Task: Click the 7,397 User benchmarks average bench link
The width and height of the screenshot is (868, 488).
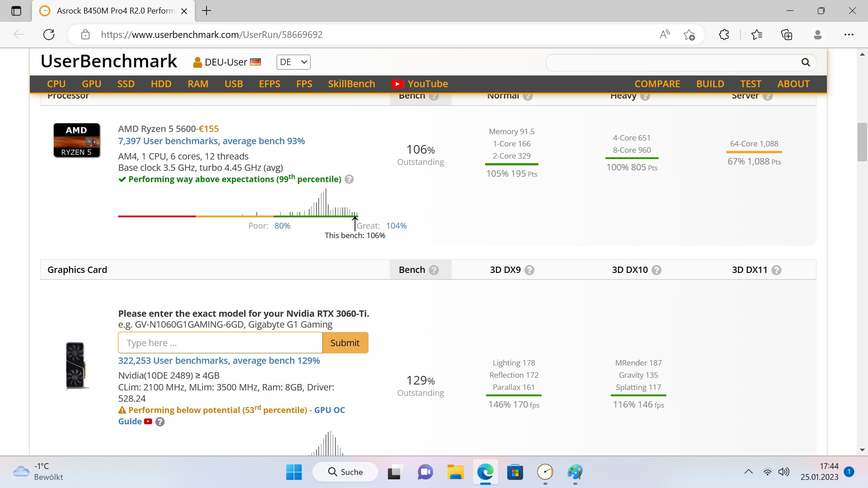Action: 211,141
